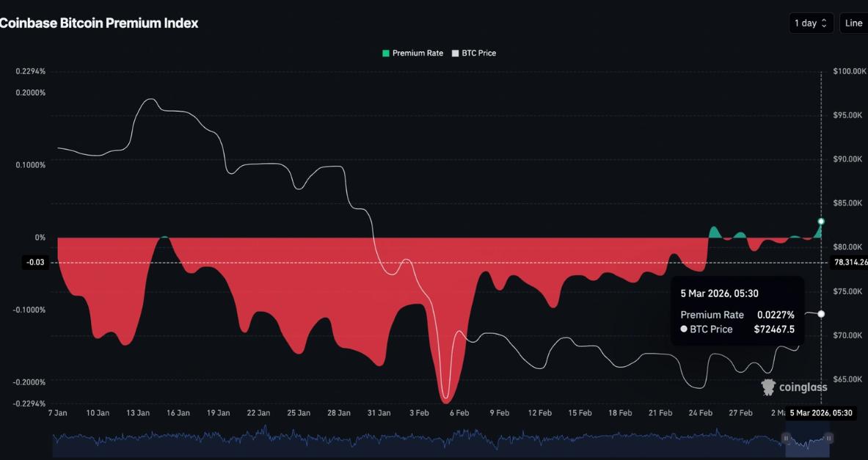
Task: Click the left pause-style handle on mini chart
Action: pyautogui.click(x=787, y=438)
